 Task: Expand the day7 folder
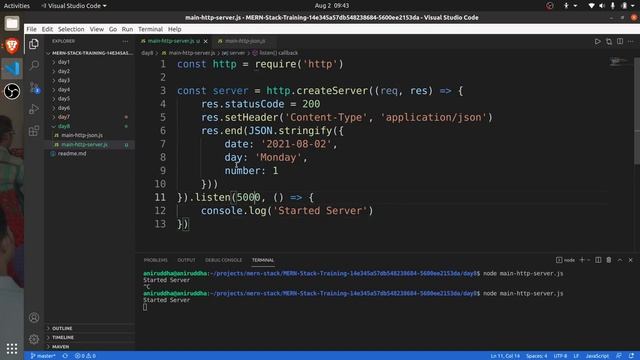64,117
